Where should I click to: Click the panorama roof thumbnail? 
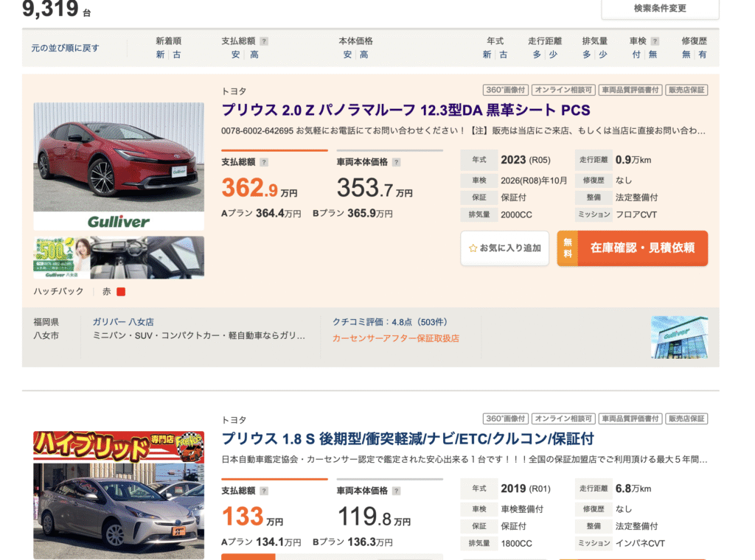coord(175,257)
